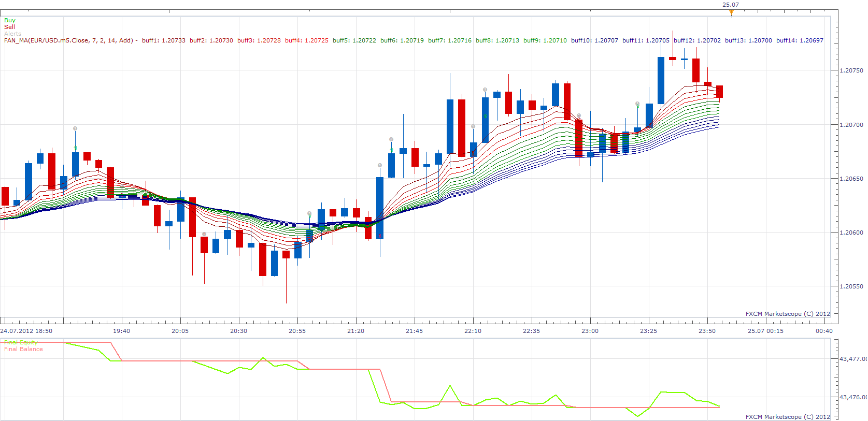The image size is (868, 421).
Task: Click the earliest grey trade marker circle on the chart
Action: point(75,128)
